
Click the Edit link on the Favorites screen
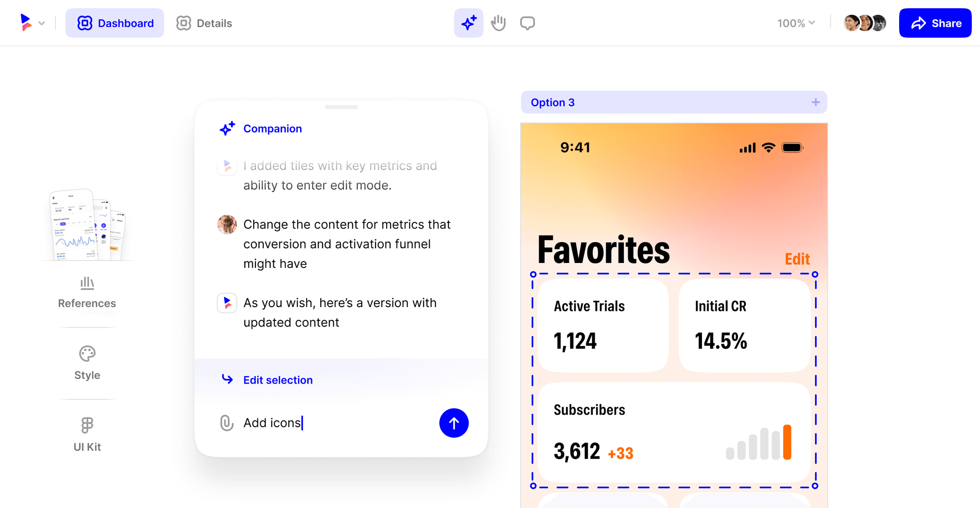point(797,259)
